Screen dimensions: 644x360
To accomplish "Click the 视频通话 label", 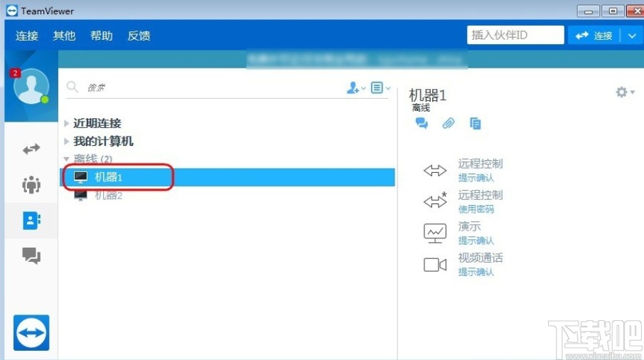I will 481,258.
